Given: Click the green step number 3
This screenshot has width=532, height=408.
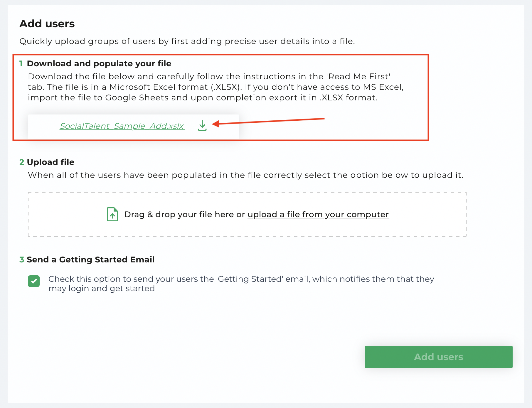Looking at the screenshot, I should (x=22, y=259).
